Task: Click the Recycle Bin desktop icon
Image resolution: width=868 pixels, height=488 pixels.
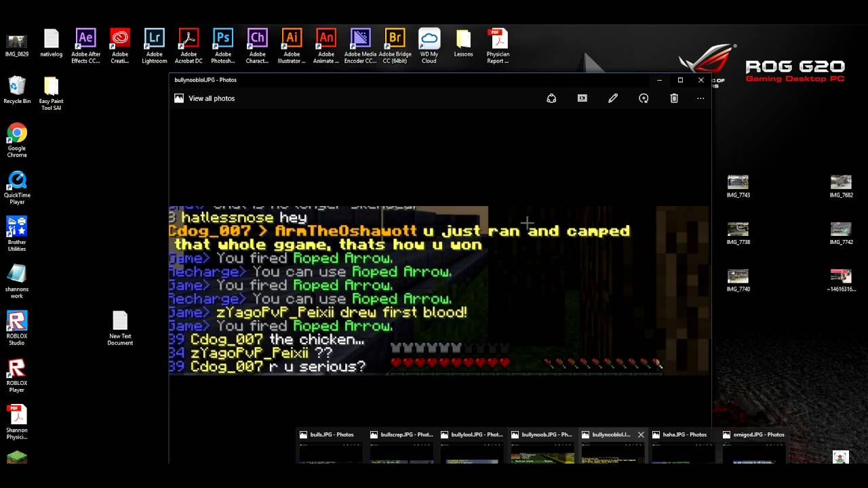Action: click(17, 90)
